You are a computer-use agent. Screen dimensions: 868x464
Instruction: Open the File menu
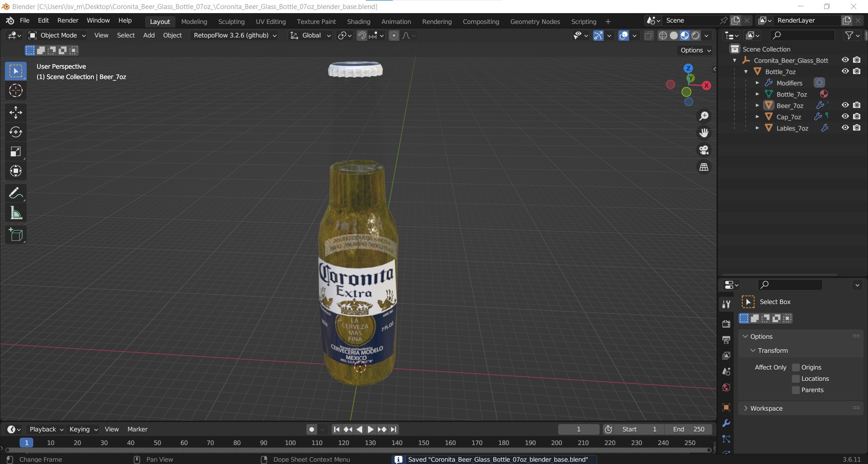pos(24,21)
